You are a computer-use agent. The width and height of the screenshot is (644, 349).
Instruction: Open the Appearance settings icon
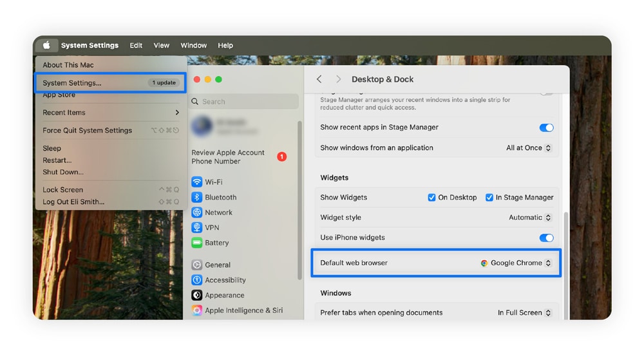(197, 295)
